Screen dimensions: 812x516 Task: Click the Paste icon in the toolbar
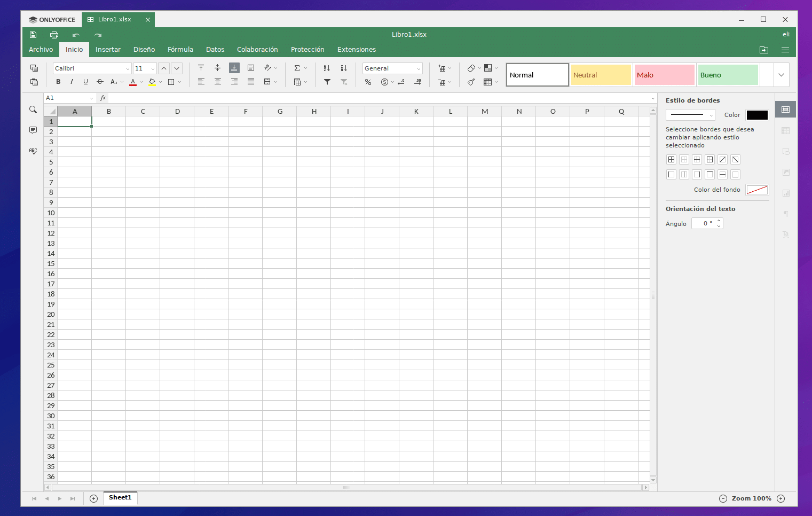(x=34, y=82)
